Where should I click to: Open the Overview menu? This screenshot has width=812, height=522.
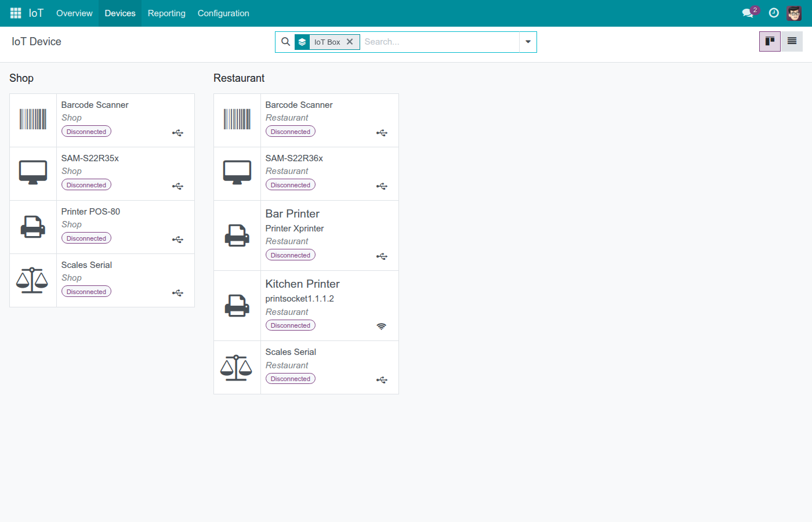[x=74, y=13]
